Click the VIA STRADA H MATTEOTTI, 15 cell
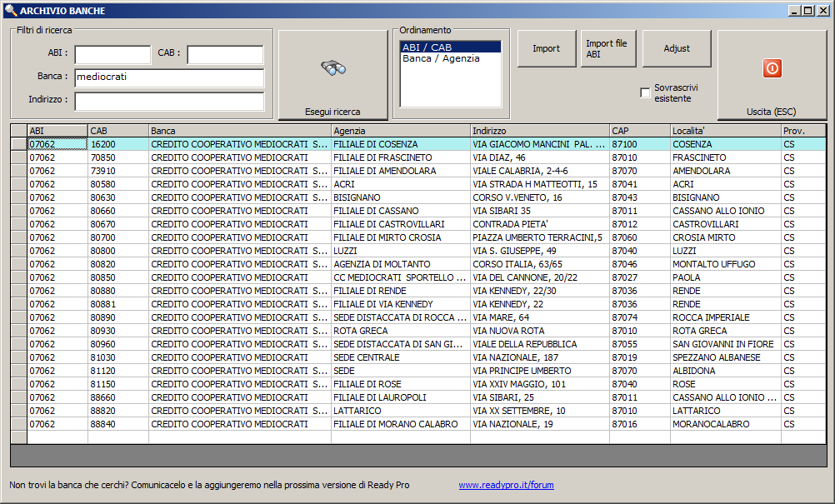The height and width of the screenshot is (504, 835). coord(540,184)
